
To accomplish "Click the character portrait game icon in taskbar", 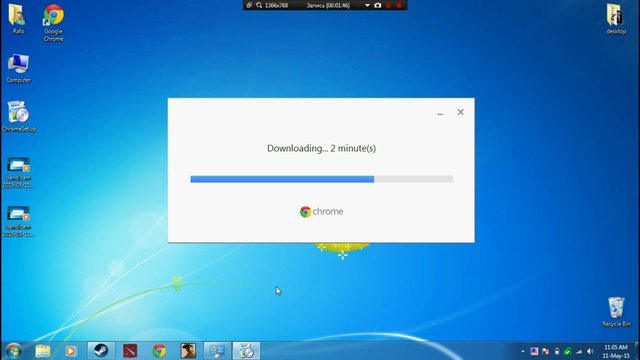I will (x=188, y=351).
